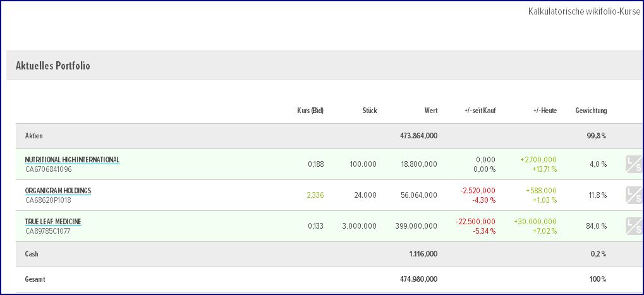Click the L/S icon for True Leaf Medicine
The width and height of the screenshot is (644, 295).
pos(634,226)
